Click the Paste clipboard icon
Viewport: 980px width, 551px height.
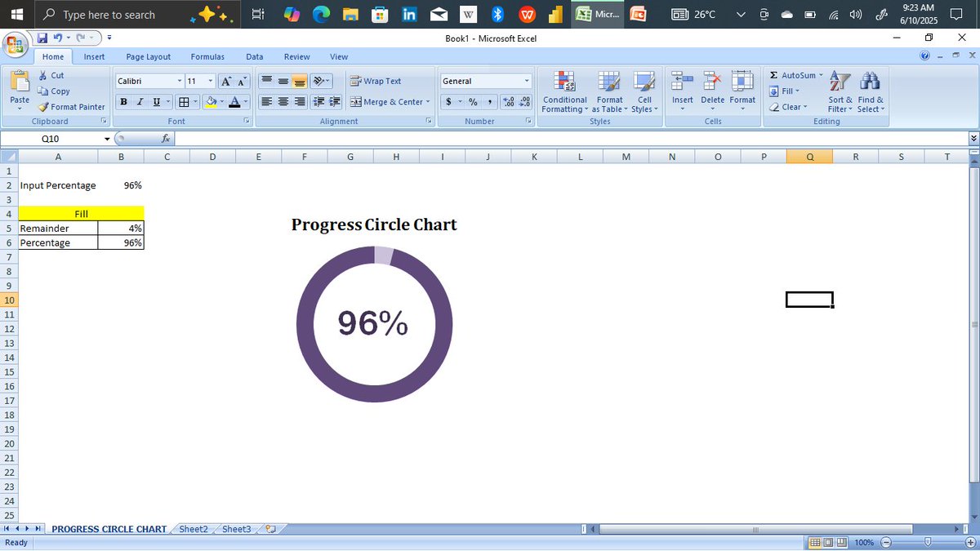click(x=20, y=82)
